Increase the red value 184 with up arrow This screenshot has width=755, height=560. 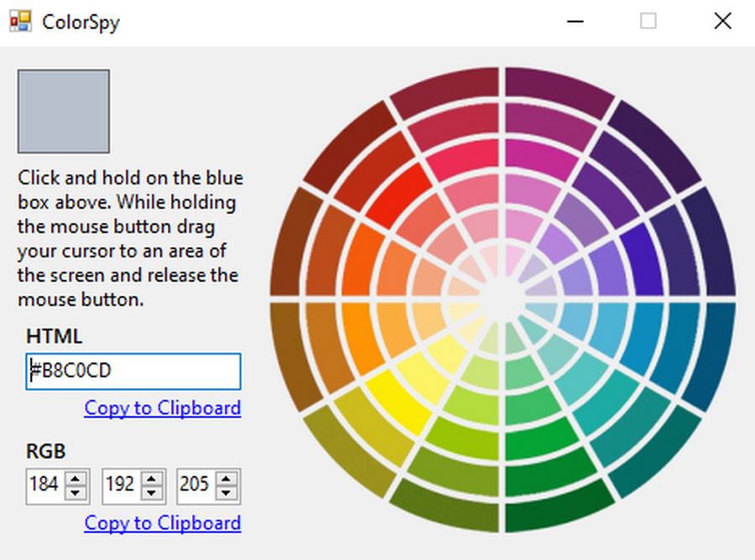point(76,479)
